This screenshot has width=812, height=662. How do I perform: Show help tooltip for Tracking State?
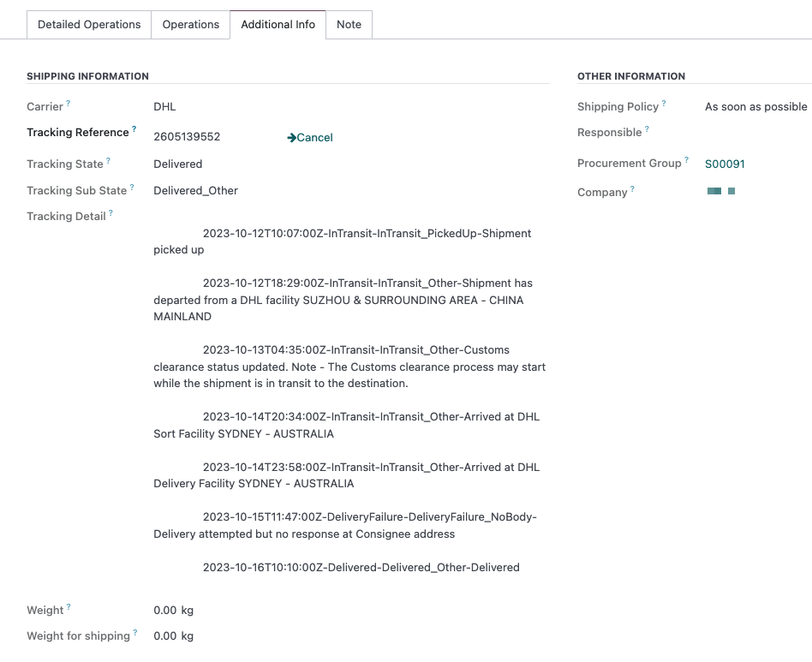[x=108, y=160]
